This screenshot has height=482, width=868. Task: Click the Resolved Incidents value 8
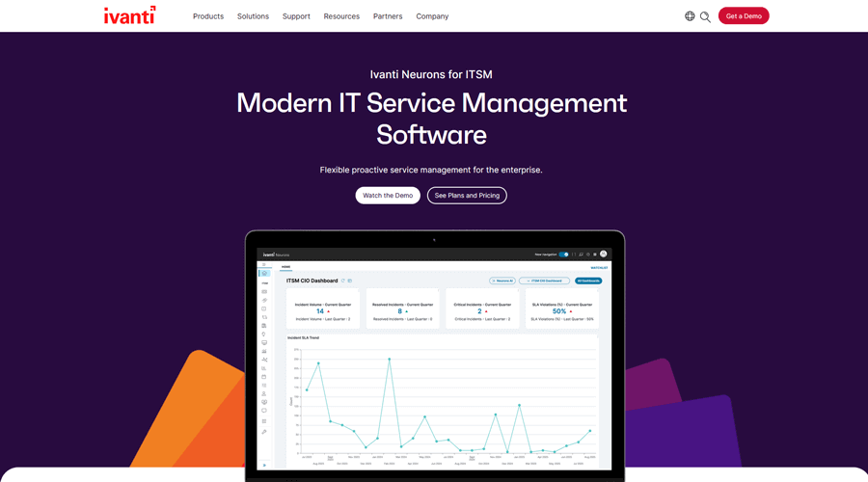tap(399, 311)
